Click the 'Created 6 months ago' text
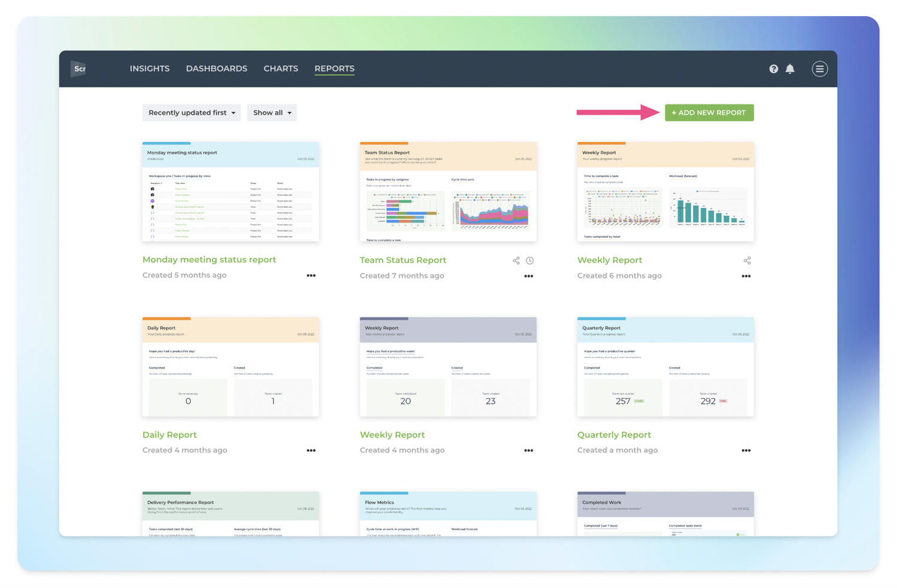This screenshot has width=897, height=588. [620, 275]
